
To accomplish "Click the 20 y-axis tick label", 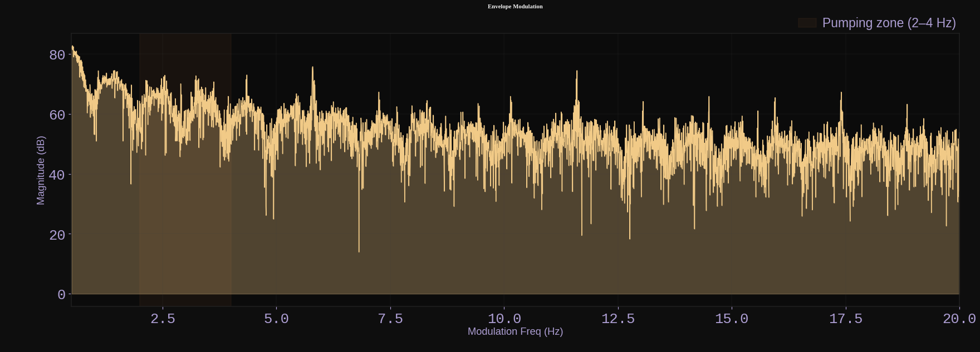I will pos(57,235).
